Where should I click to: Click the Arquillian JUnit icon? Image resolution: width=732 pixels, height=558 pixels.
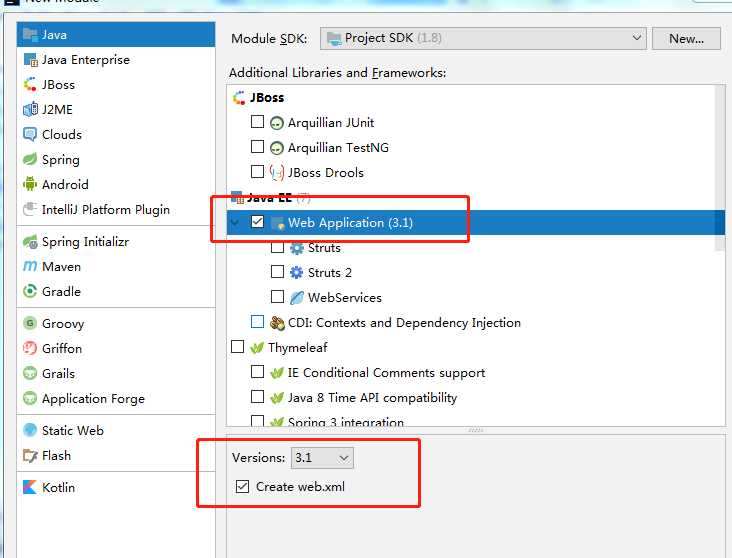pyautogui.click(x=277, y=123)
